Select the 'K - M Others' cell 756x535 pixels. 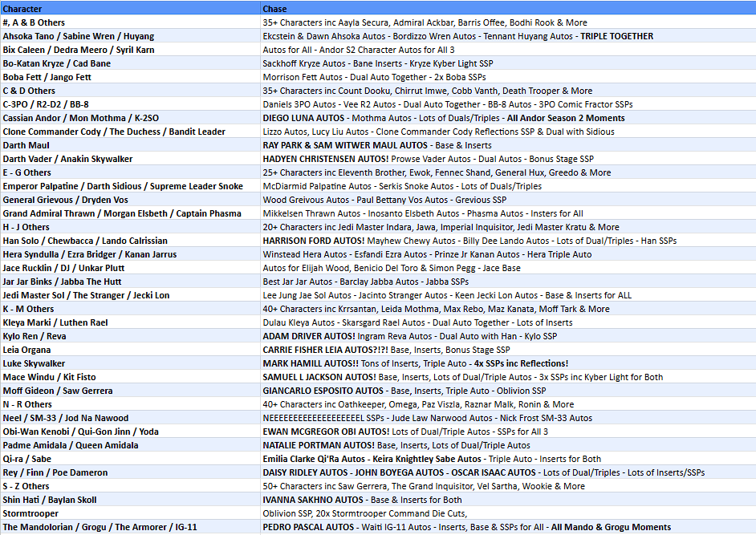[x=130, y=309]
